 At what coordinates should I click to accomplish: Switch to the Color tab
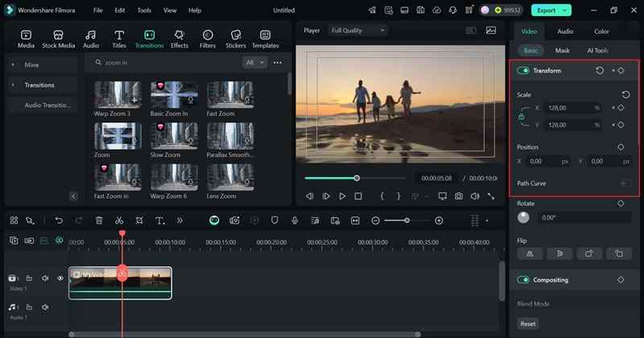click(x=601, y=31)
